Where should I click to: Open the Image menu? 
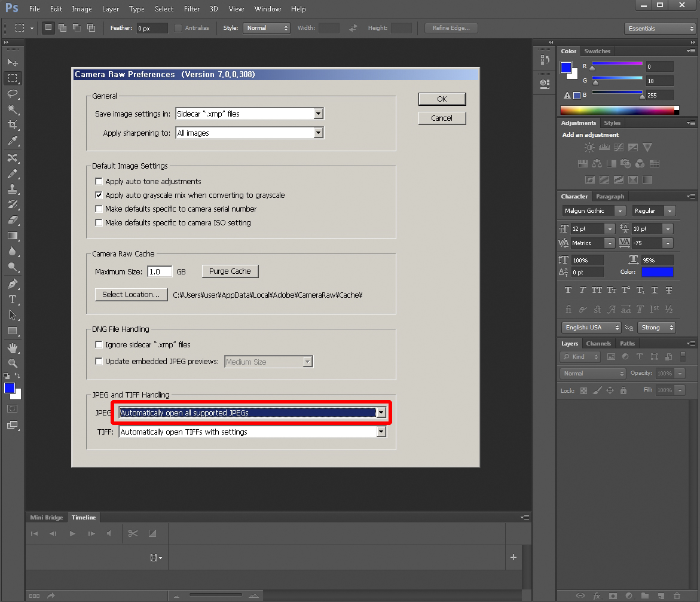coord(82,9)
